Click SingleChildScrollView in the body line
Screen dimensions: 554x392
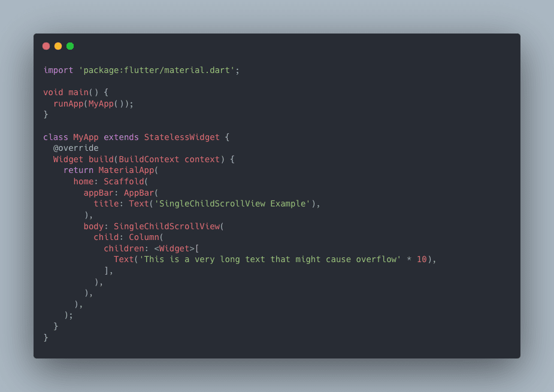pos(166,226)
